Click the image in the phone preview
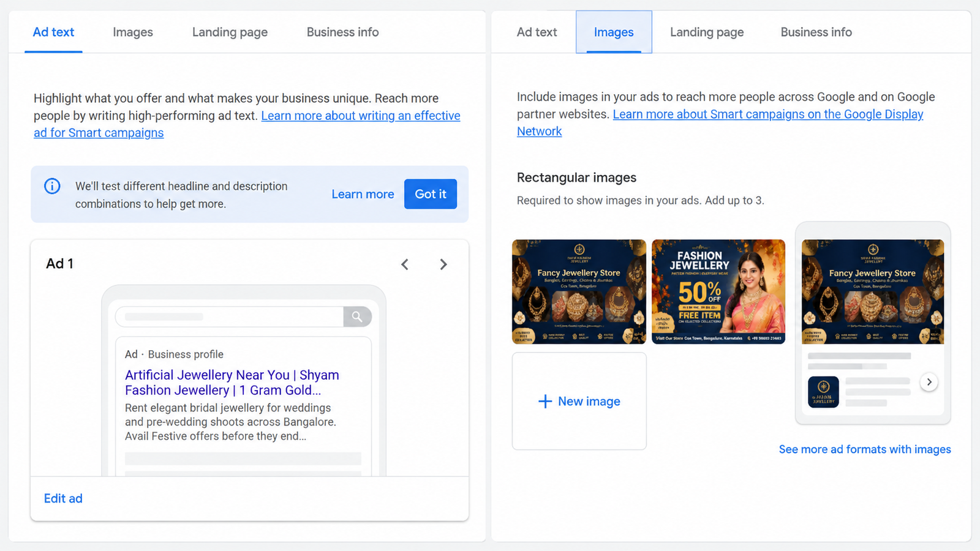Viewport: 980px width, 551px height. coord(873,291)
